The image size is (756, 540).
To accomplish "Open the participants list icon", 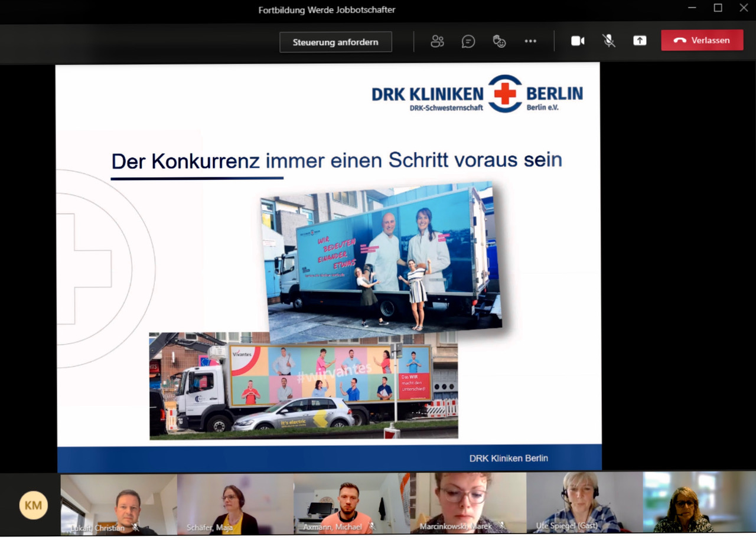I will coord(437,41).
